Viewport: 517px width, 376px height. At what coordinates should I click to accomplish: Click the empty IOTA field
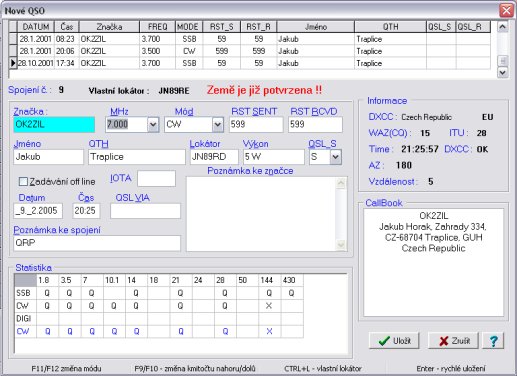(x=156, y=179)
